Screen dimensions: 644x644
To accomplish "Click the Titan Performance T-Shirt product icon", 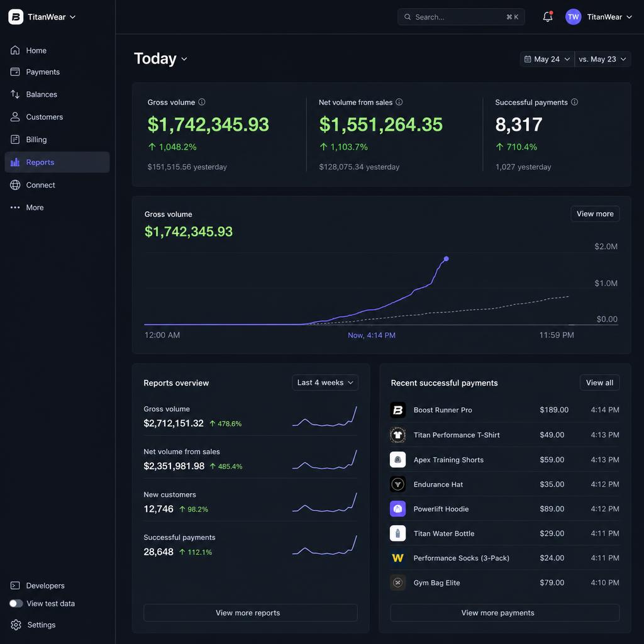I will click(397, 435).
